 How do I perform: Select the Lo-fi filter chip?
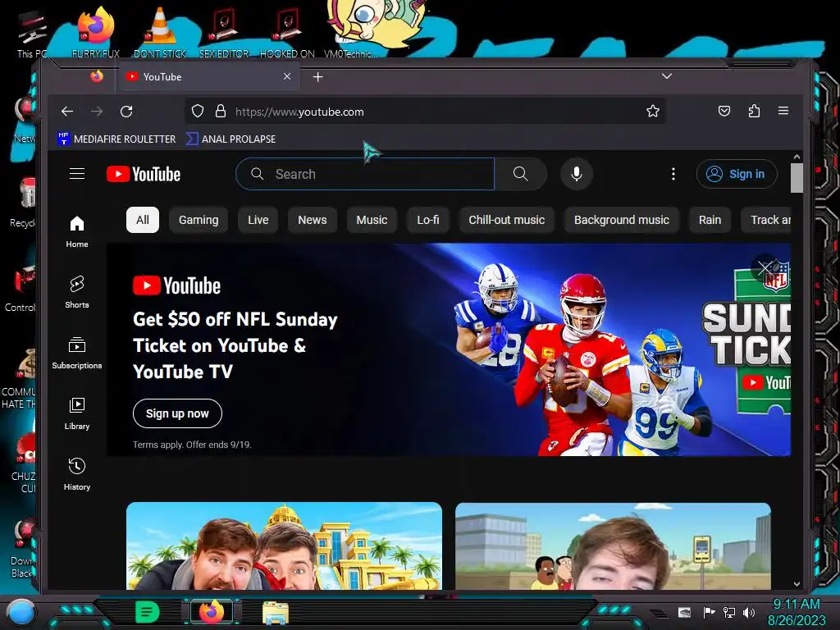[x=428, y=220]
